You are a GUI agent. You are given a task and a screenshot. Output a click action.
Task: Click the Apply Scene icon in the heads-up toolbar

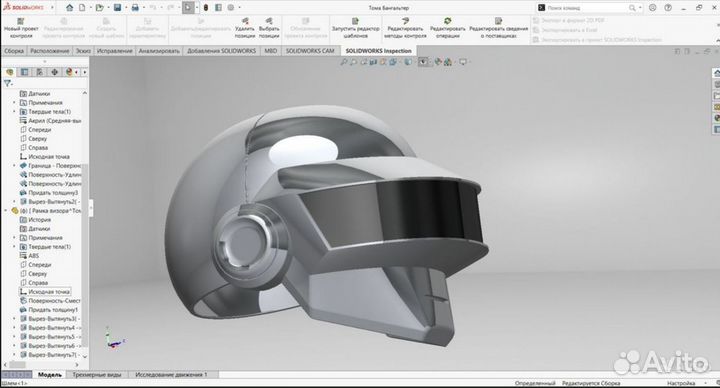tap(448, 62)
